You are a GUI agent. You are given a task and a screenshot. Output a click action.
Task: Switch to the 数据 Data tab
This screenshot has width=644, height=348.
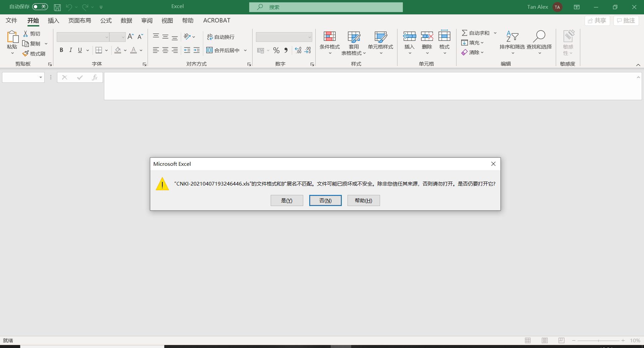126,20
